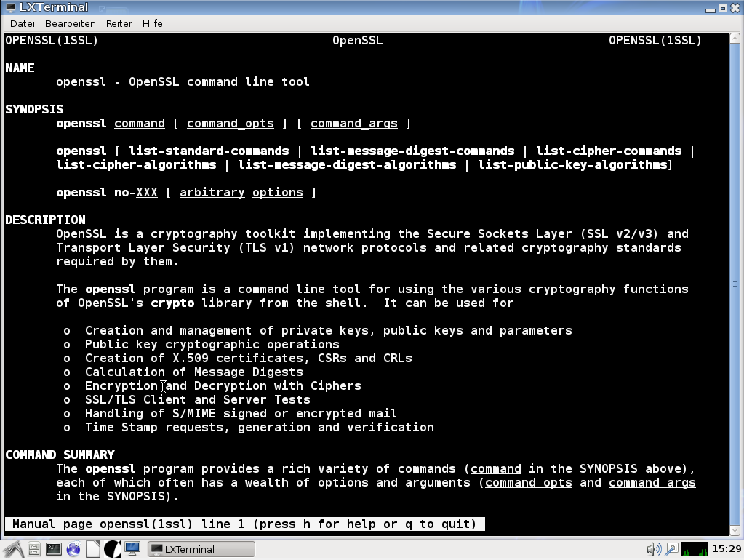Open the Hilfe menu
The height and width of the screenshot is (560, 744).
coord(152,23)
